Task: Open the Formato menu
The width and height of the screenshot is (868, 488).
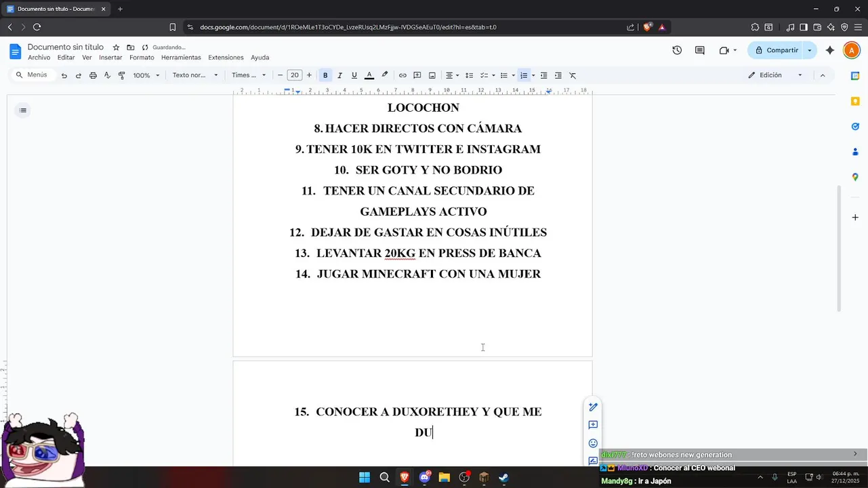Action: click(x=142, y=58)
